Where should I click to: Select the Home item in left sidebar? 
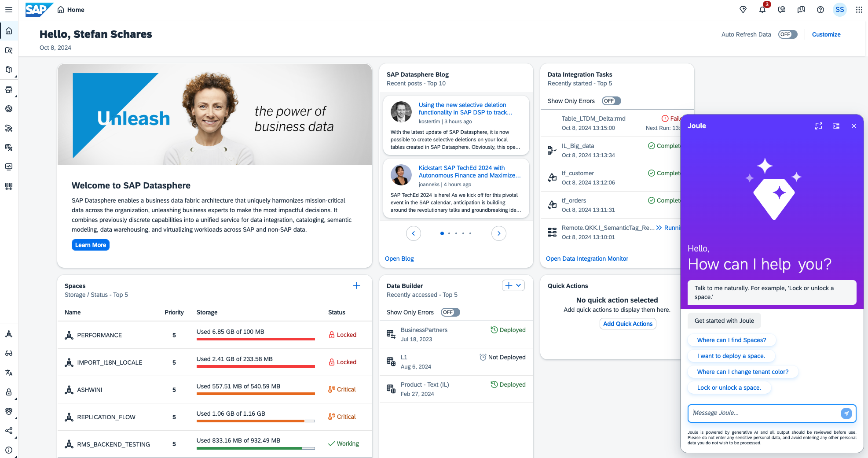(9, 31)
